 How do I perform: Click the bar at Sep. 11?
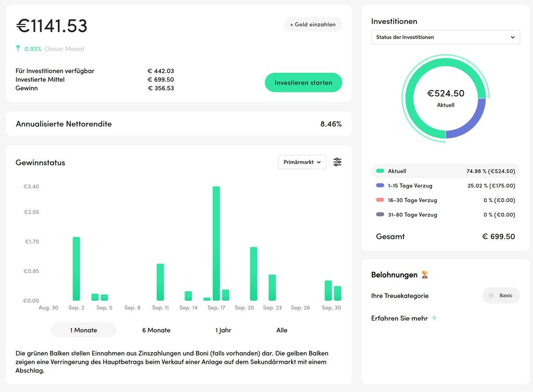pos(160,282)
